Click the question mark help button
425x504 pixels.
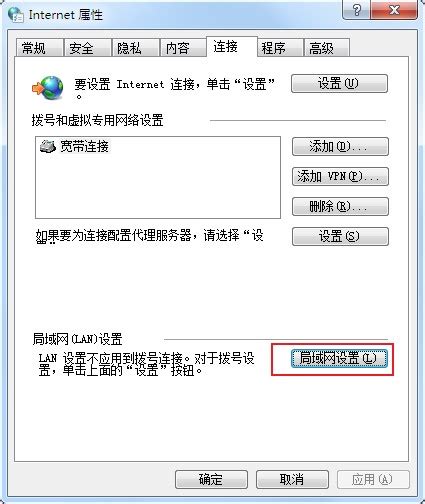[356, 10]
